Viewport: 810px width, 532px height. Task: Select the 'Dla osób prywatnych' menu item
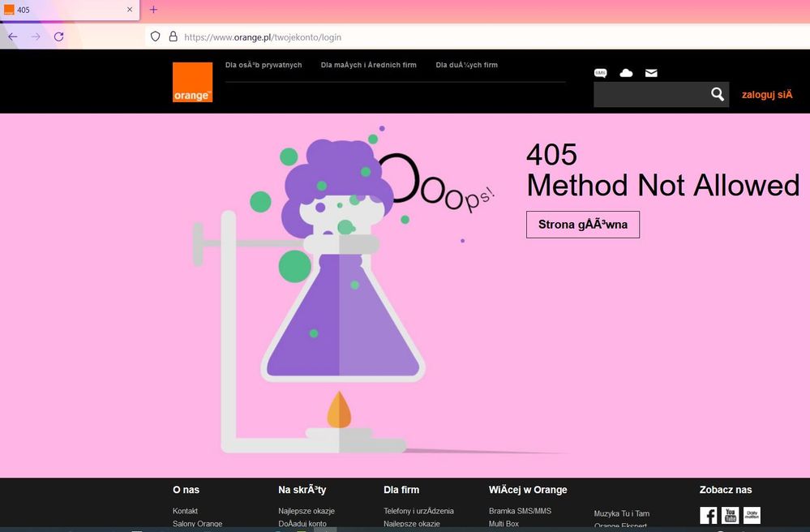[x=264, y=65]
